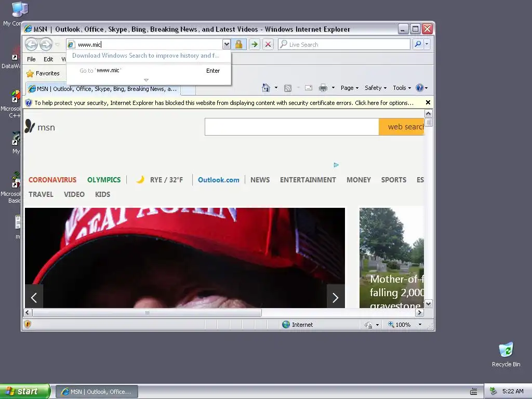Expand the address bar dropdown arrow
Image resolution: width=532 pixels, height=399 pixels.
(x=227, y=44)
